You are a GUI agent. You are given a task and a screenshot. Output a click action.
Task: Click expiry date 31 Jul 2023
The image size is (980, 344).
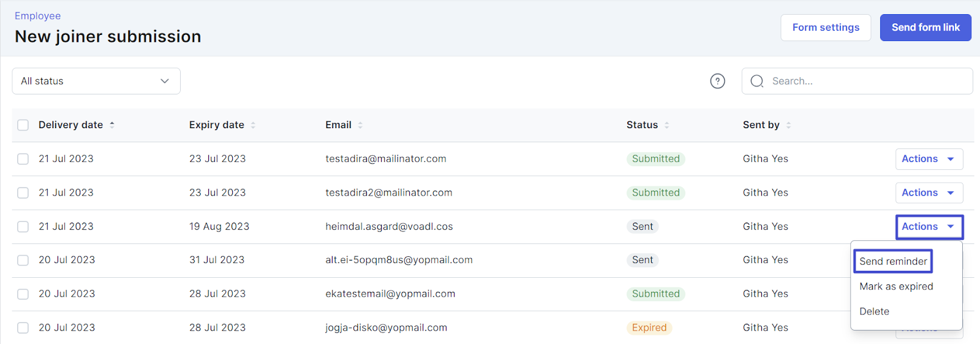coord(217,260)
